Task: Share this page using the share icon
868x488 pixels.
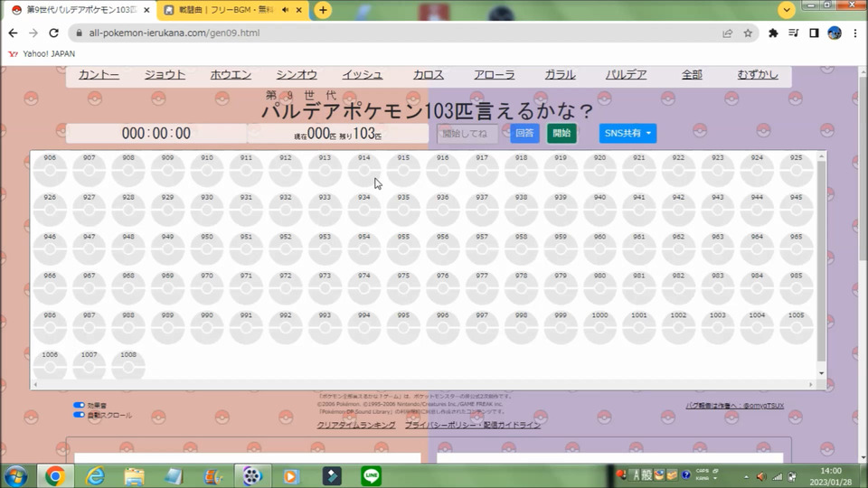Action: coord(727,33)
